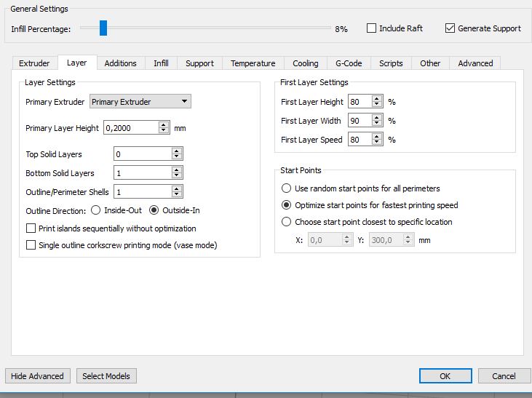Open the Primary Extruder dropdown

click(x=140, y=102)
